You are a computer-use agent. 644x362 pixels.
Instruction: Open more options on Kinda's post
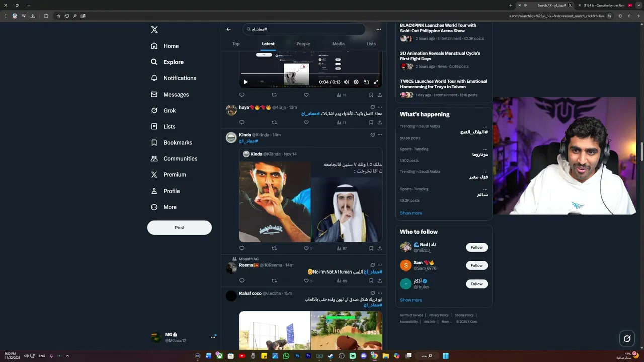[x=380, y=135]
